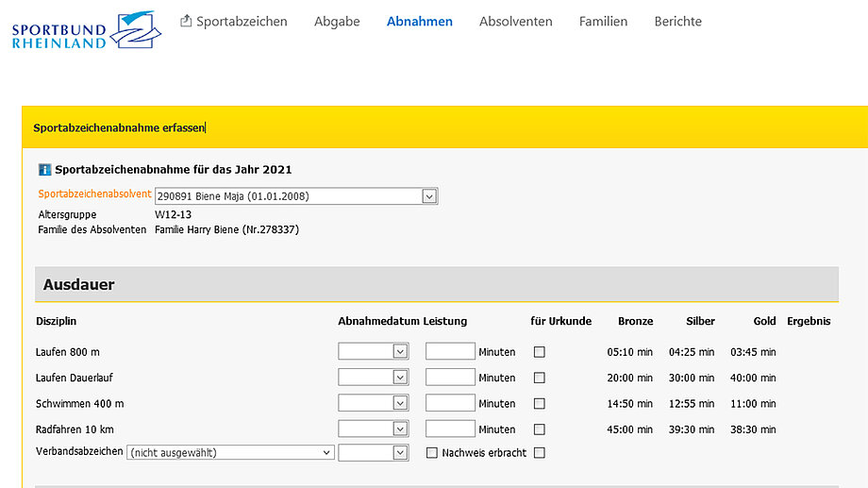Open the Berichte navigation item
The width and height of the screenshot is (868, 488).
(x=677, y=21)
